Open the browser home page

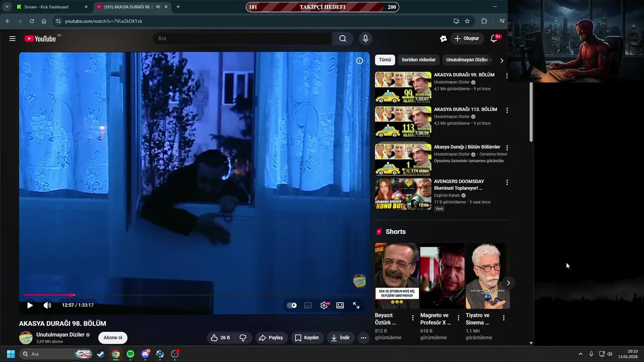(44, 21)
